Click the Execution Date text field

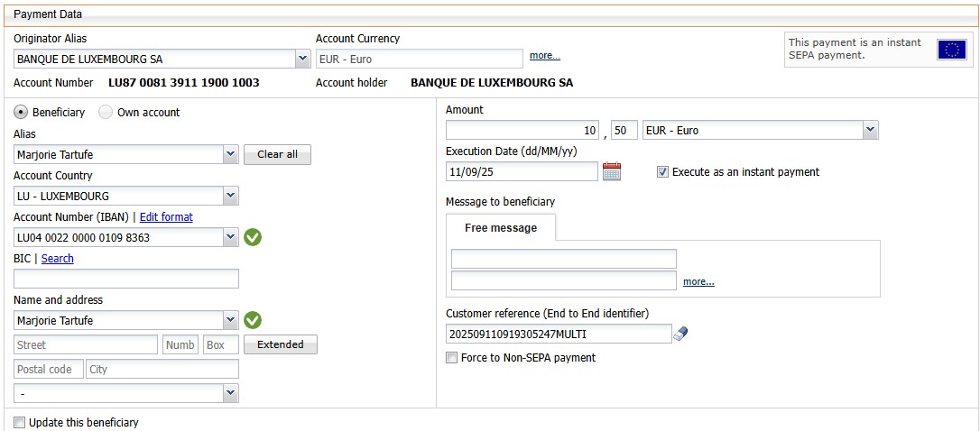[522, 172]
